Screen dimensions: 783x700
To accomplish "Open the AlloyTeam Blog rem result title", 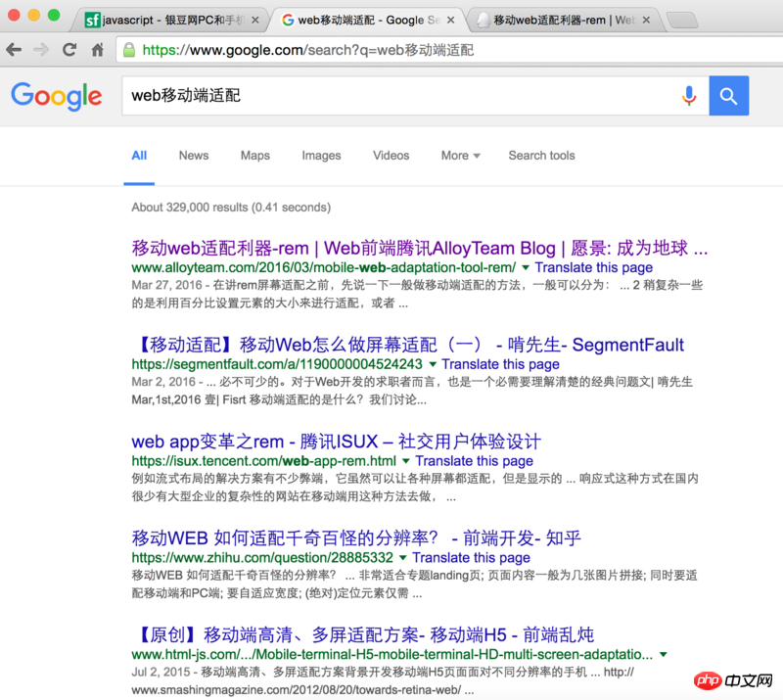I will coord(420,248).
